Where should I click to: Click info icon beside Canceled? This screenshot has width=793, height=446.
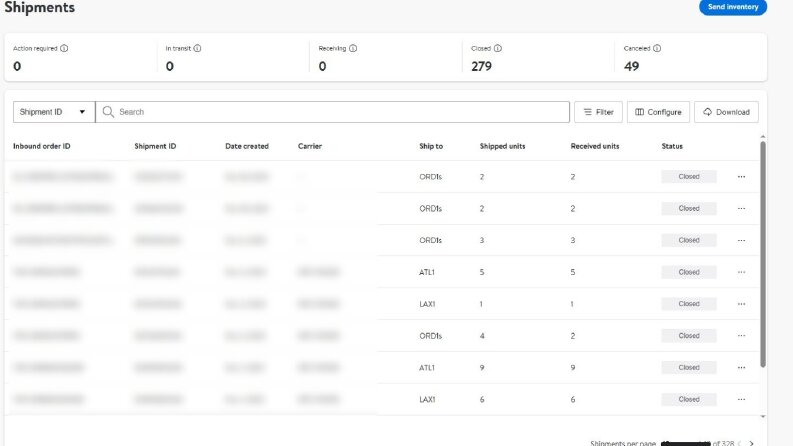657,49
